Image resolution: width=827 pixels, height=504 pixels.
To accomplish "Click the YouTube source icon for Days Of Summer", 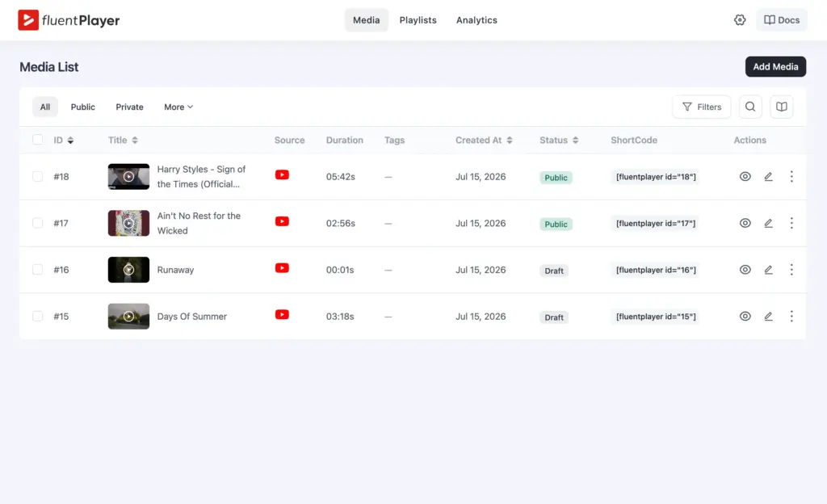I will 282,315.
